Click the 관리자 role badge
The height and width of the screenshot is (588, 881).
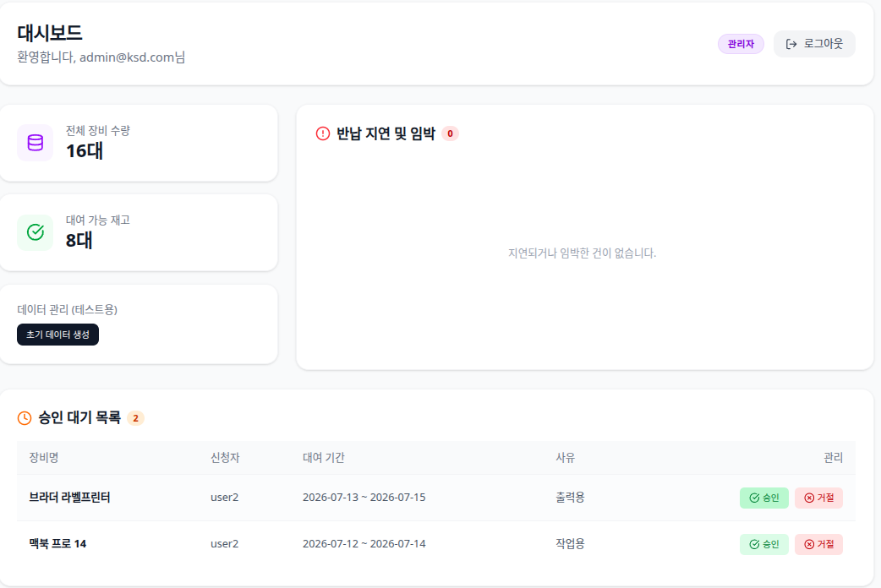click(x=741, y=44)
